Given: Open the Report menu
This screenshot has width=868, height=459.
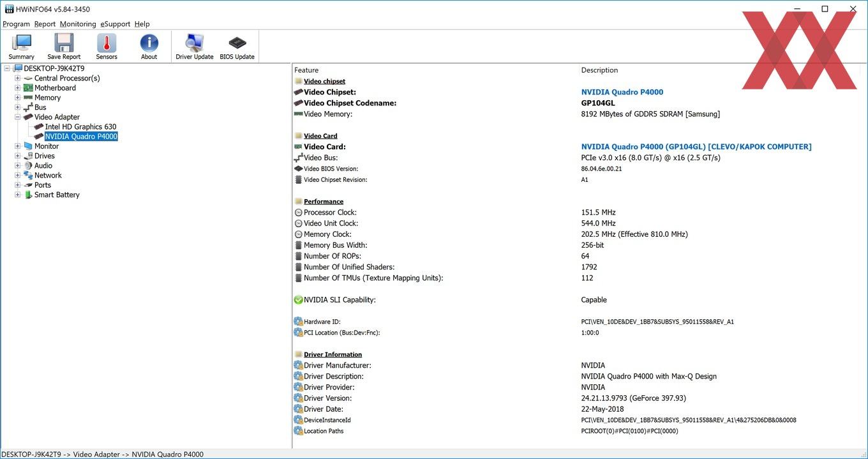Looking at the screenshot, I should coord(45,24).
